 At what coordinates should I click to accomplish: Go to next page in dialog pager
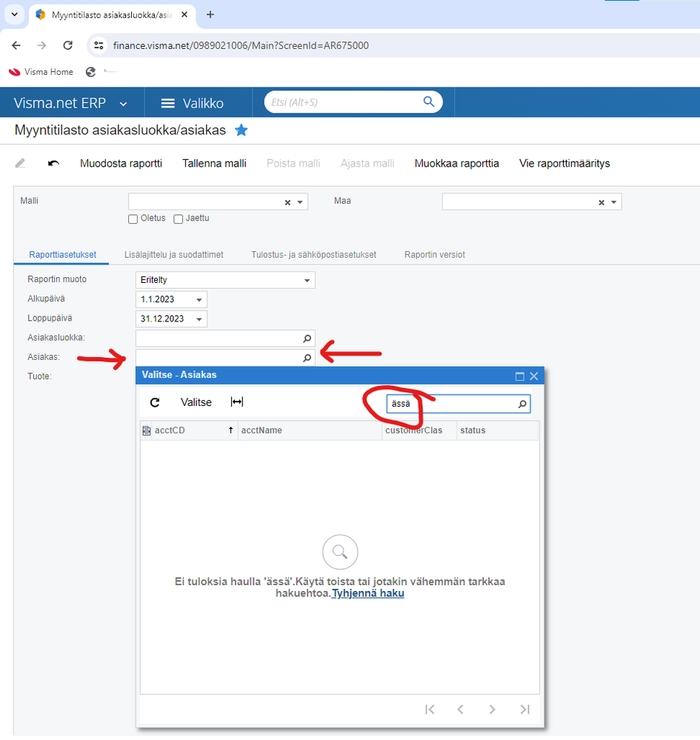(x=492, y=710)
